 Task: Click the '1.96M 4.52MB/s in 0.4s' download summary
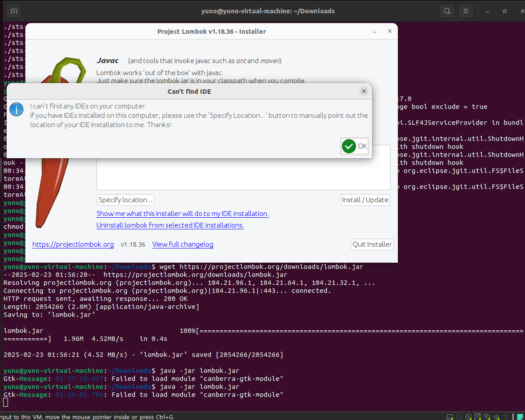pos(116,339)
